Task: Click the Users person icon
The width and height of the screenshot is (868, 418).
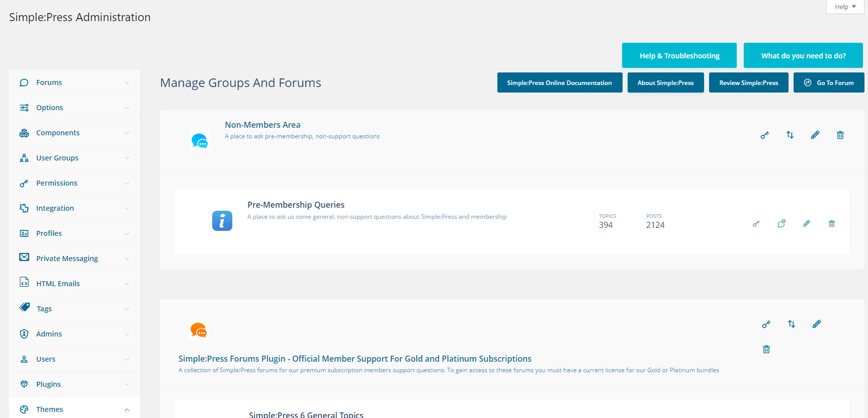Action: pyautogui.click(x=24, y=359)
